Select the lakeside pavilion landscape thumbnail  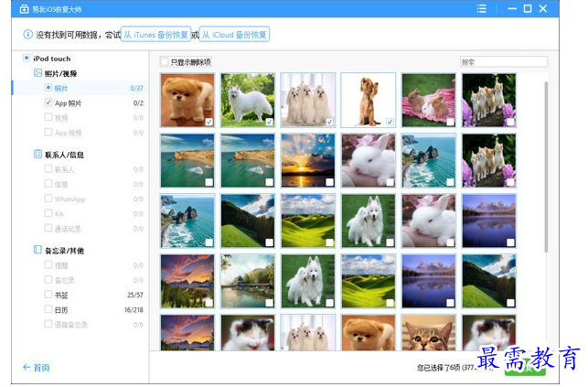pos(248,281)
